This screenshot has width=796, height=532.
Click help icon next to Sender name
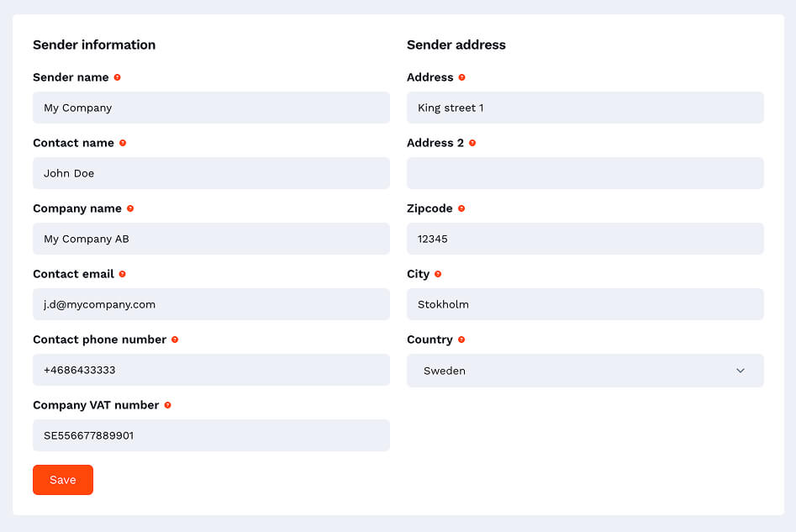(x=117, y=77)
